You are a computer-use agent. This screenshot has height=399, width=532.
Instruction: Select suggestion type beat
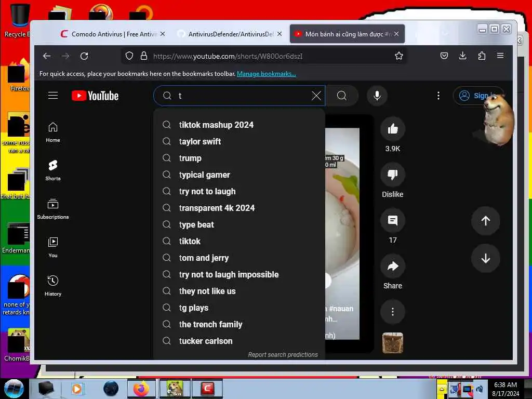point(240,224)
